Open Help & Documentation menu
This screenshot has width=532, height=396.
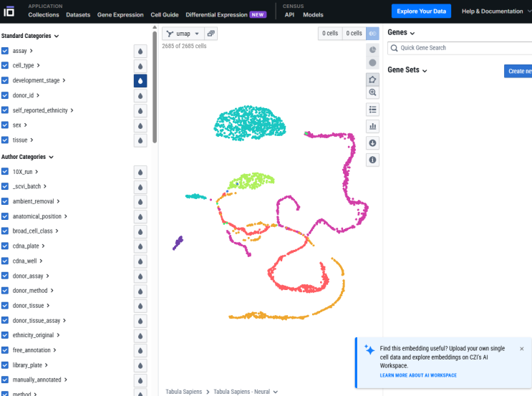pyautogui.click(x=495, y=11)
